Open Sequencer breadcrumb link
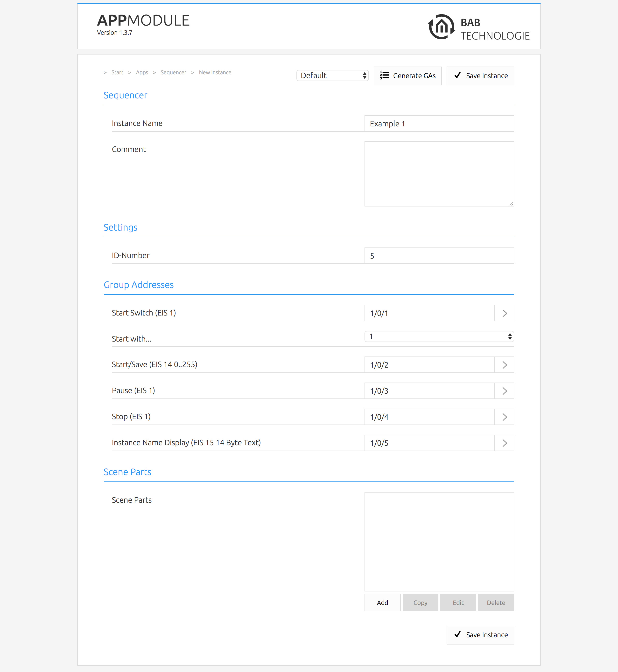The image size is (618, 672). [x=173, y=73]
